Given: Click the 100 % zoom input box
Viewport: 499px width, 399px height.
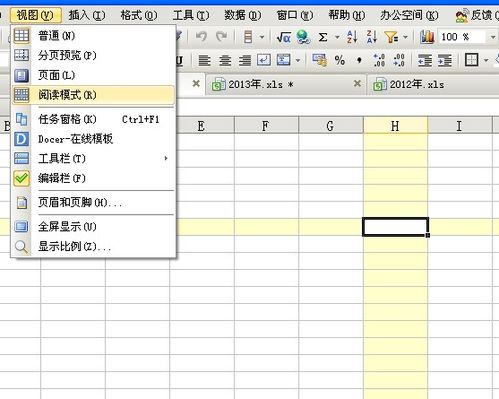Looking at the screenshot, I should (462, 37).
